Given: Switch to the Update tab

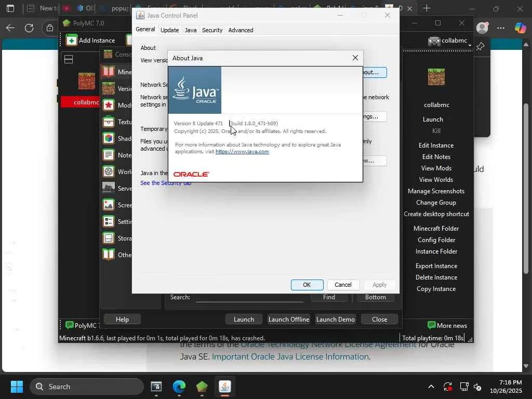Looking at the screenshot, I should click(169, 30).
